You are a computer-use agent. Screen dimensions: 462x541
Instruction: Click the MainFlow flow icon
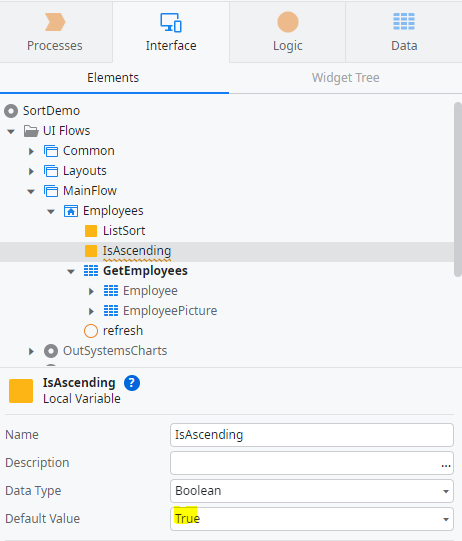51,191
